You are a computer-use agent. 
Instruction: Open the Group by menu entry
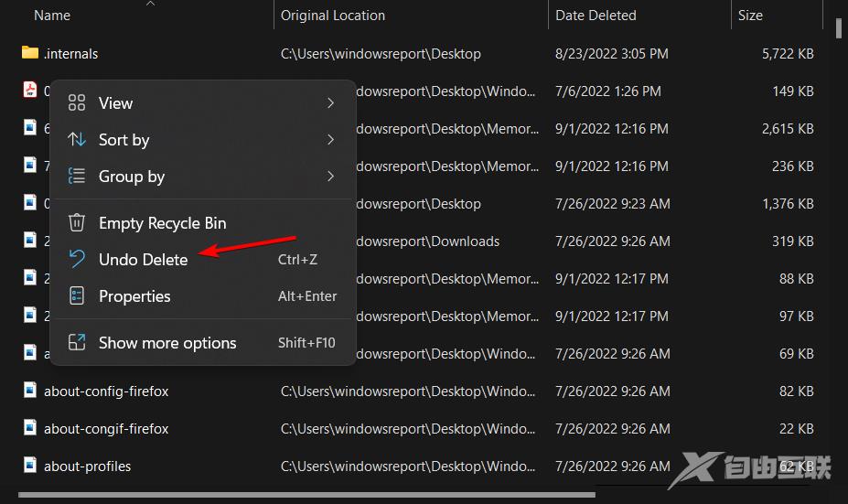(202, 177)
